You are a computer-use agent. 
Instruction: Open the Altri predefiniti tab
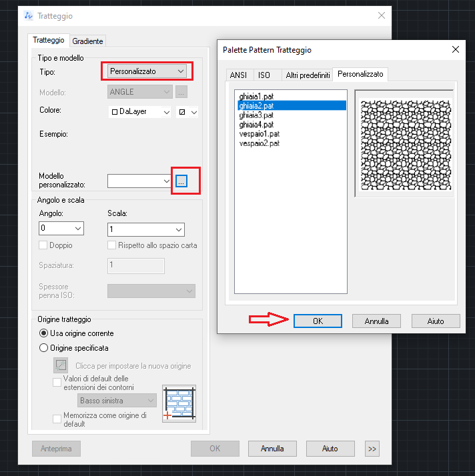click(x=308, y=75)
